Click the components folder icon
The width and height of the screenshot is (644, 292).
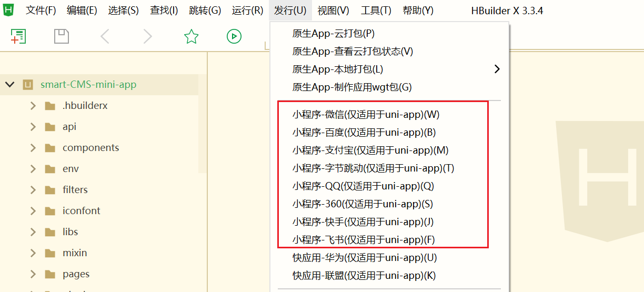pyautogui.click(x=50, y=148)
